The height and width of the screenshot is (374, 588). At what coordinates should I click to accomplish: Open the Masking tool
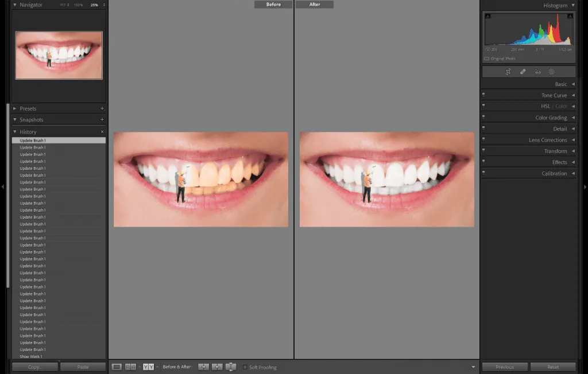pyautogui.click(x=551, y=72)
